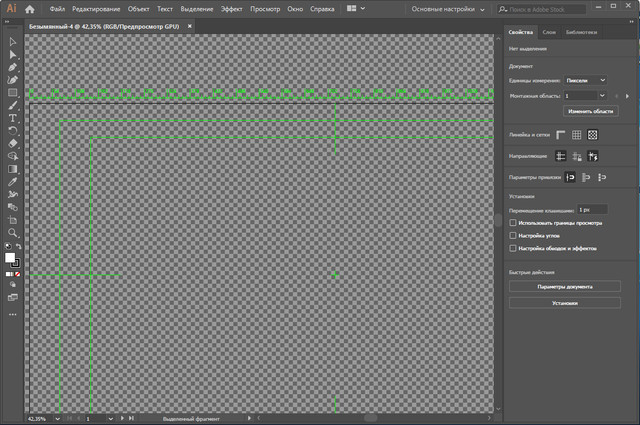Viewport: 640px width, 425px height.
Task: Select the Curvature tool
Action: 12,80
